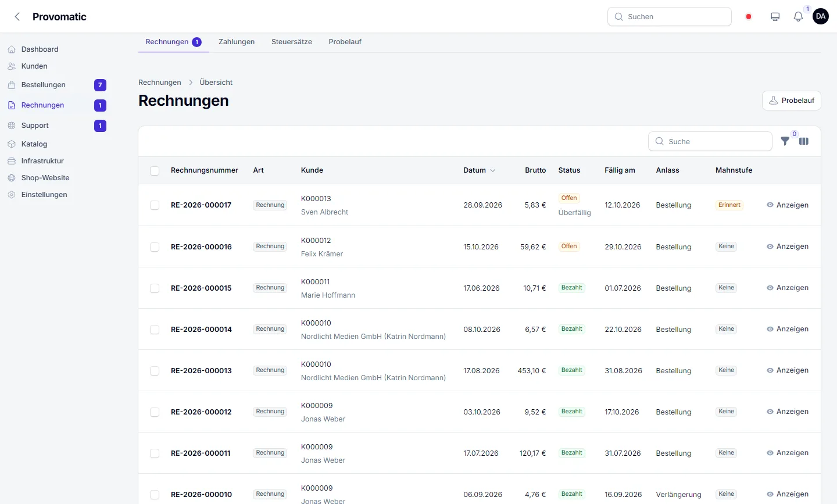Click the Kunden people icon in sidebar
This screenshot has height=504, width=837.
12,66
